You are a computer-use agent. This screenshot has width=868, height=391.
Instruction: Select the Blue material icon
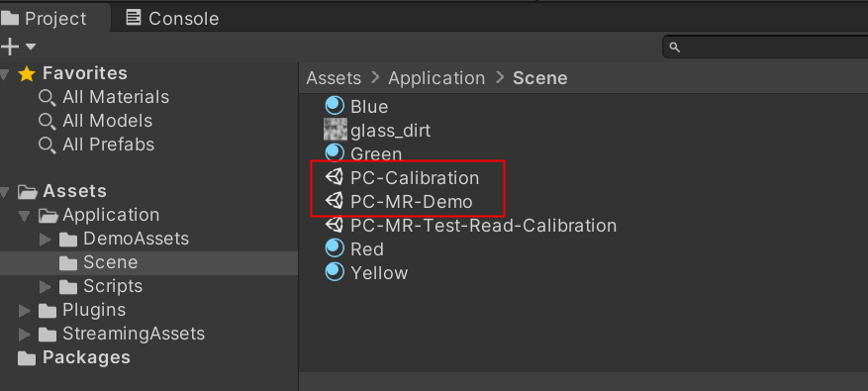[x=335, y=105]
